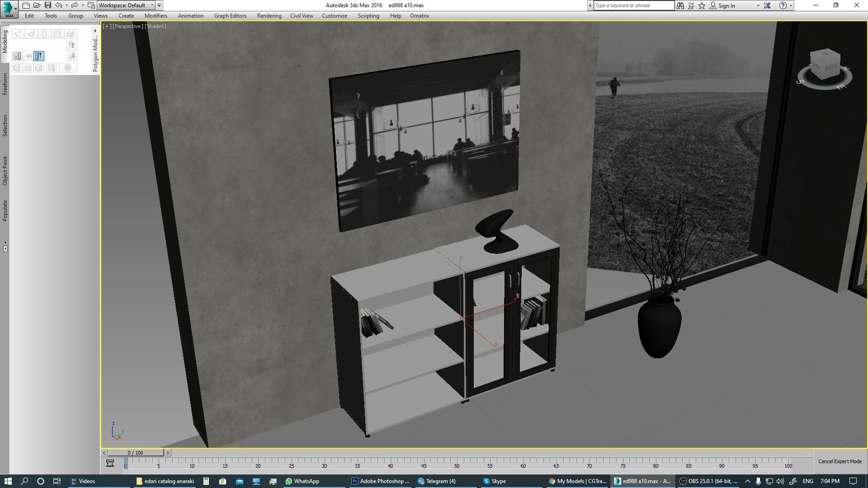Click Sign In link

coord(726,6)
